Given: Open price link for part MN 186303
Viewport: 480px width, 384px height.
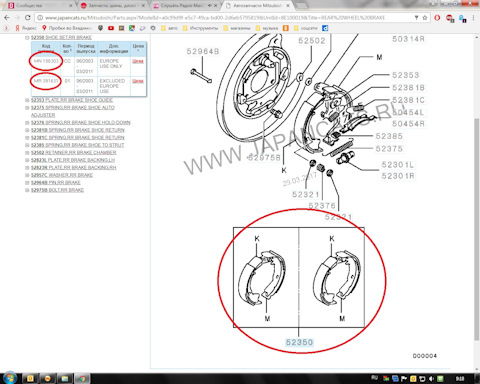Looking at the screenshot, I should pos(138,61).
